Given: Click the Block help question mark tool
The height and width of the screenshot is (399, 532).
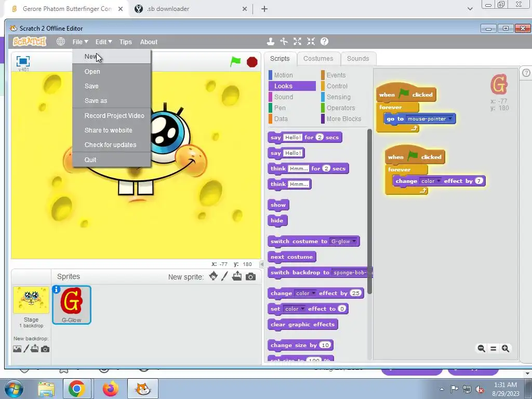Looking at the screenshot, I should [x=324, y=42].
